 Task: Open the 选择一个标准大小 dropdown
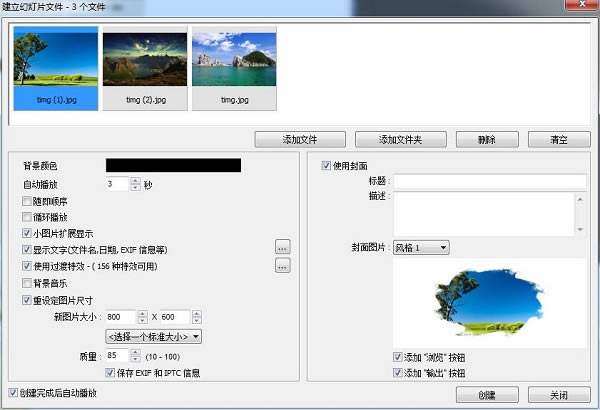(153, 336)
